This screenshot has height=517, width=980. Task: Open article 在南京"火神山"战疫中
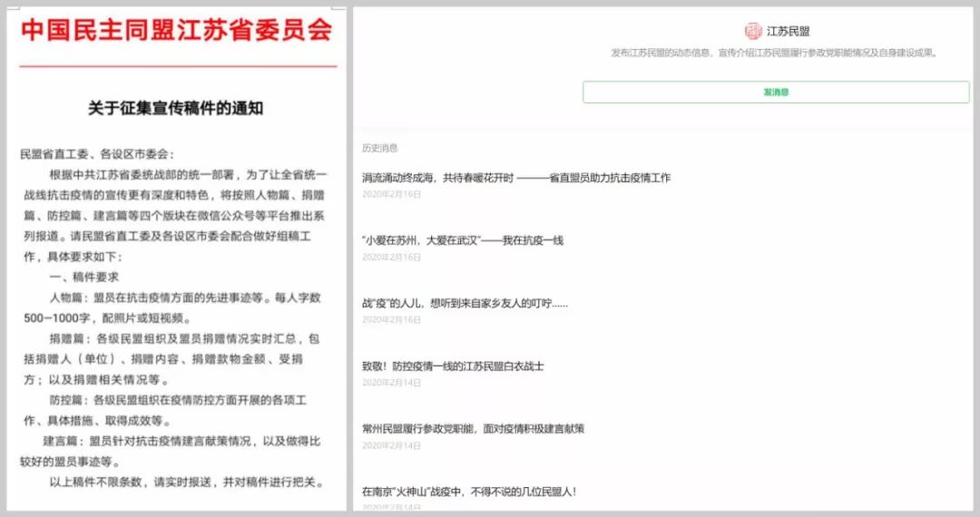469,492
